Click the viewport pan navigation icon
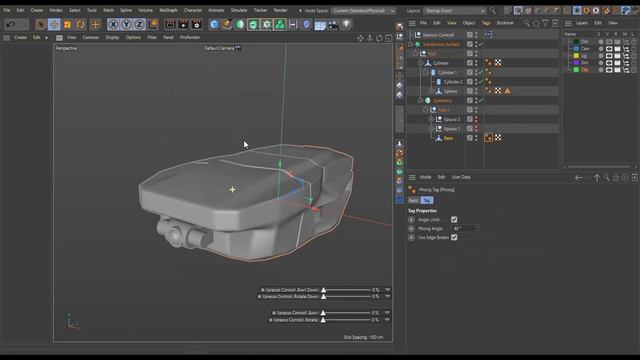This screenshot has height=360, width=640. pos(360,38)
